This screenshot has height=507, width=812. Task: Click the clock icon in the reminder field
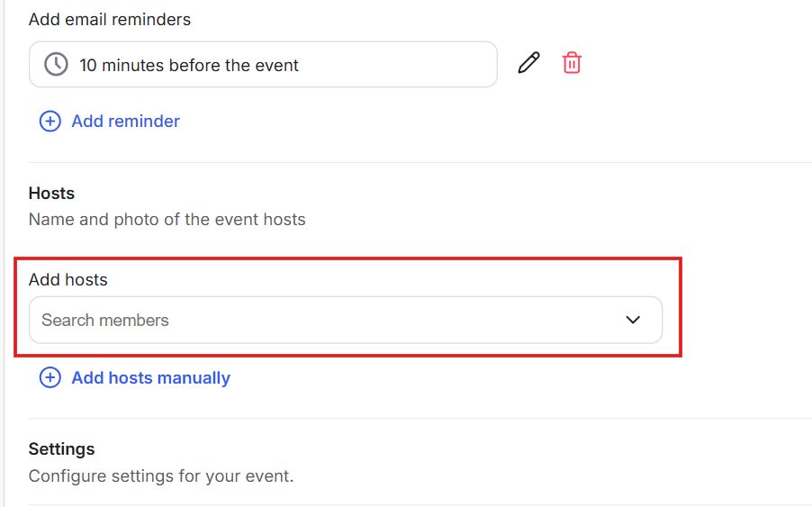(x=57, y=65)
